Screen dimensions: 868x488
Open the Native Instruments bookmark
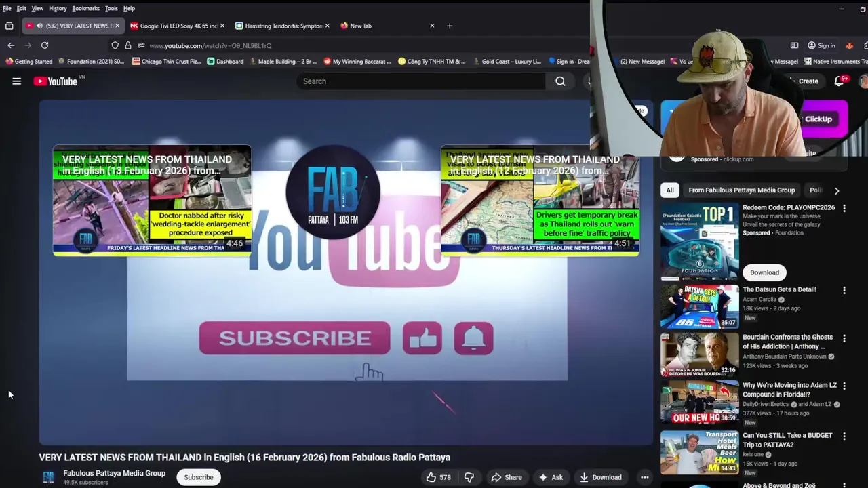pyautogui.click(x=834, y=61)
